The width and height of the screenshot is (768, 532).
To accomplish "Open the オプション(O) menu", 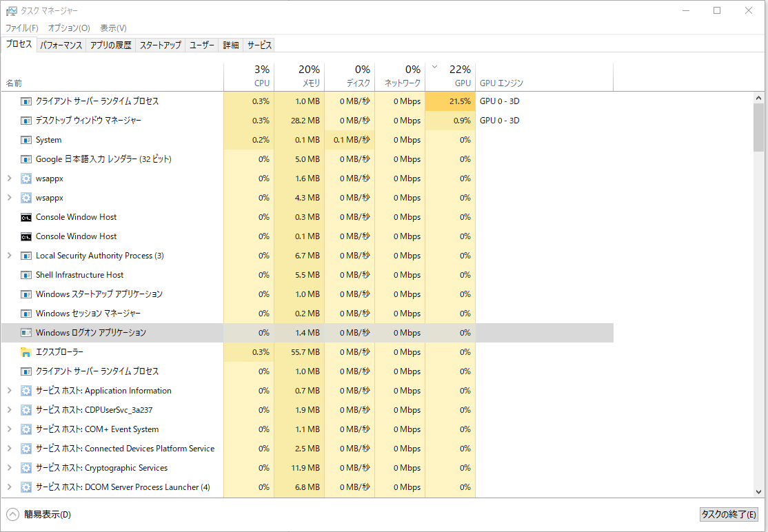I will tap(68, 28).
